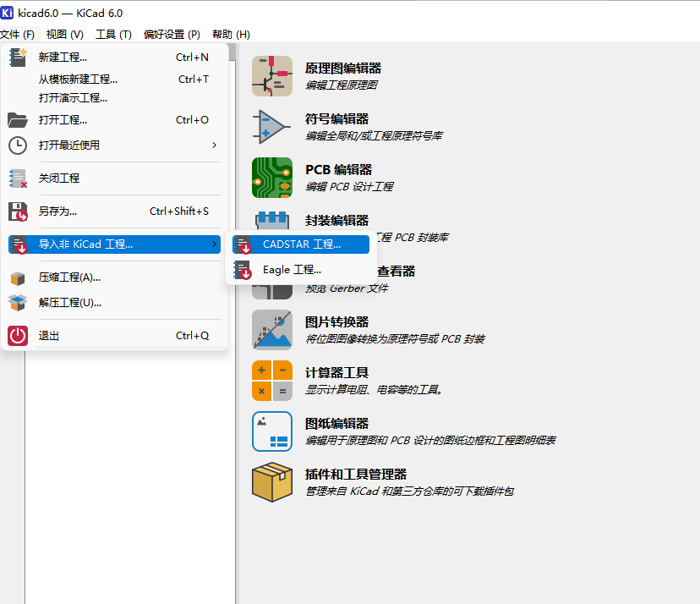Select 从模板新建工程... menu entry
Image resolution: width=700 pixels, height=604 pixels.
click(114, 80)
